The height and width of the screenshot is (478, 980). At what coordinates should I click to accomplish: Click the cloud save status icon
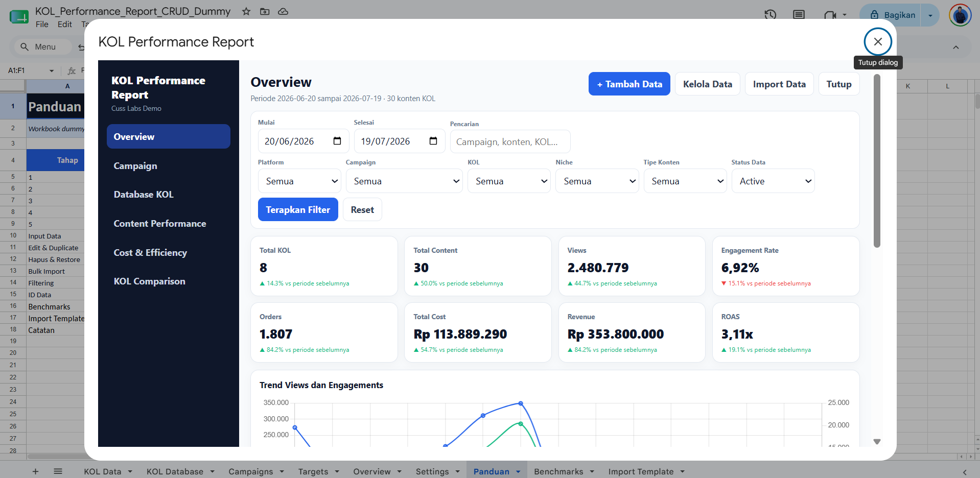click(283, 11)
